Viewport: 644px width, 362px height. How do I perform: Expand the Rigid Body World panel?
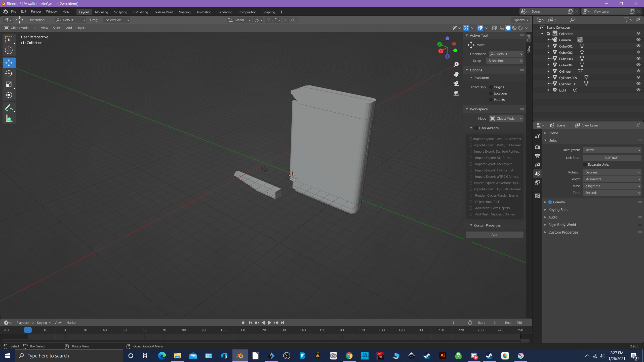(545, 225)
